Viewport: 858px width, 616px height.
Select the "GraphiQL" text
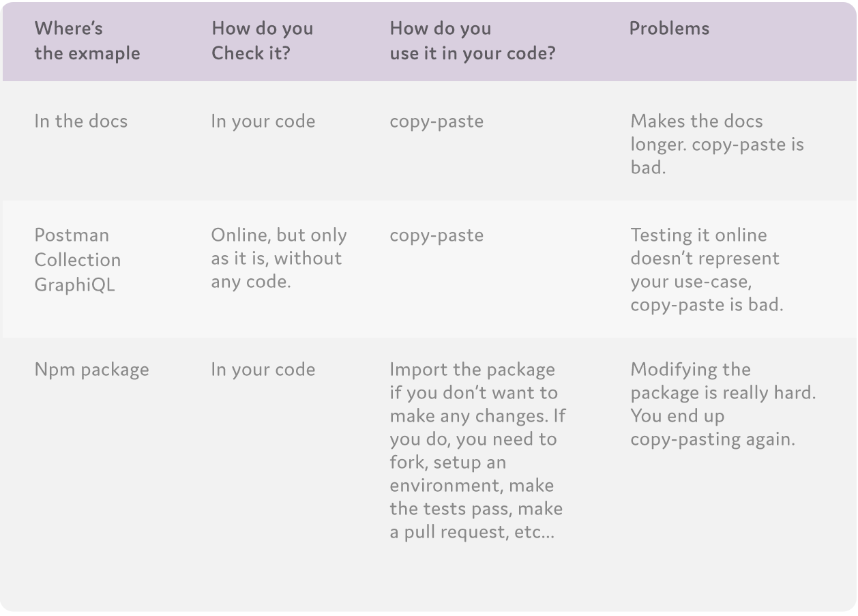(x=74, y=284)
